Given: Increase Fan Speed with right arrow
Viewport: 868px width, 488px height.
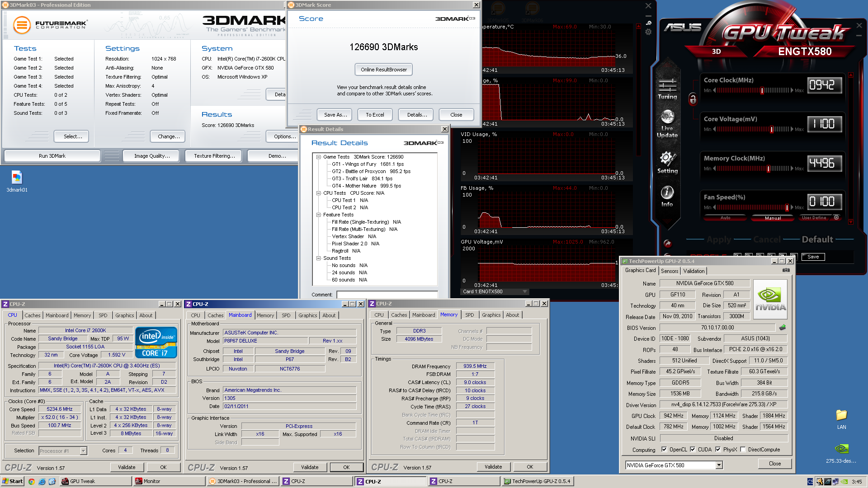Looking at the screenshot, I should pyautogui.click(x=792, y=207).
